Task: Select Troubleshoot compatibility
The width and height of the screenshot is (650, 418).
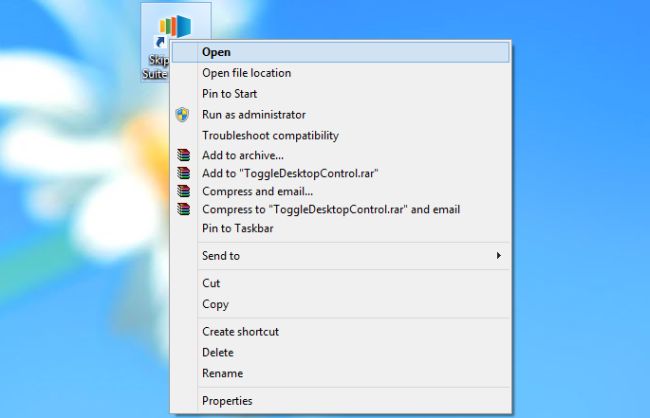Action: 341,136
